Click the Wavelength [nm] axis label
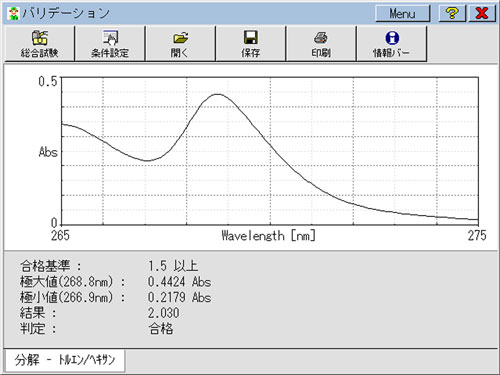Viewport: 500px width, 375px height. tap(268, 236)
